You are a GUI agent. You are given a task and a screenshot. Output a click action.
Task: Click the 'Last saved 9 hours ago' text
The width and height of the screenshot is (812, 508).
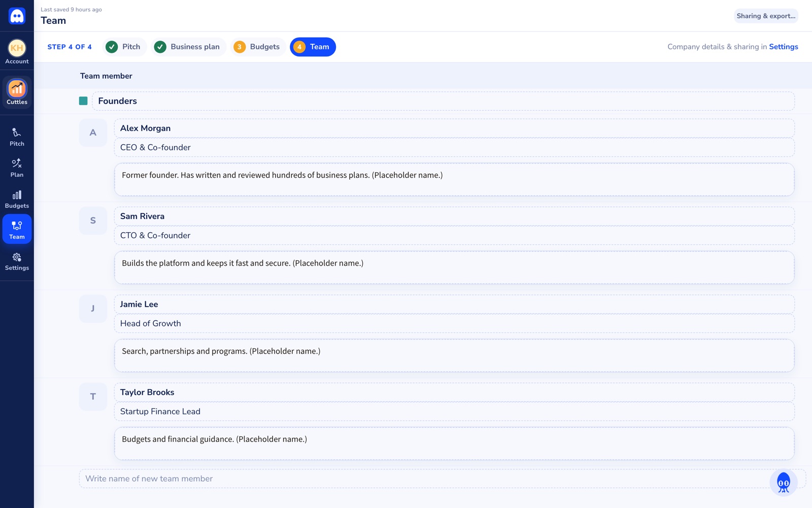pos(71,10)
